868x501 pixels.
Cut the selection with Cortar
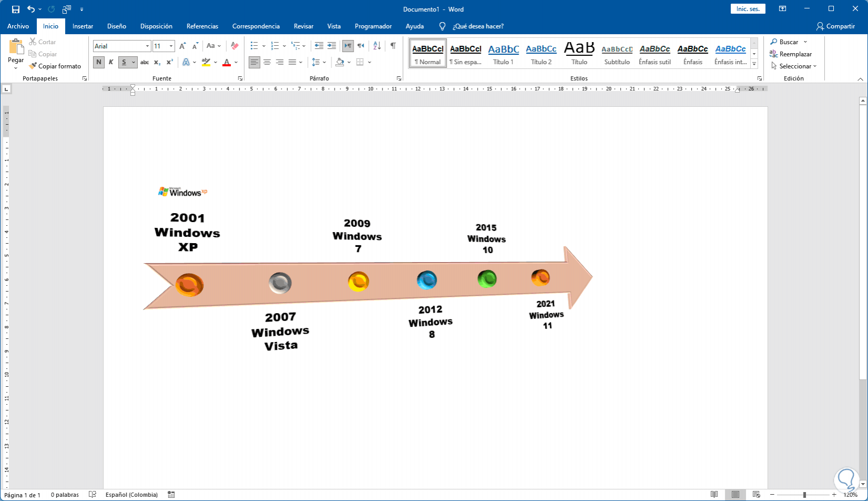point(42,42)
